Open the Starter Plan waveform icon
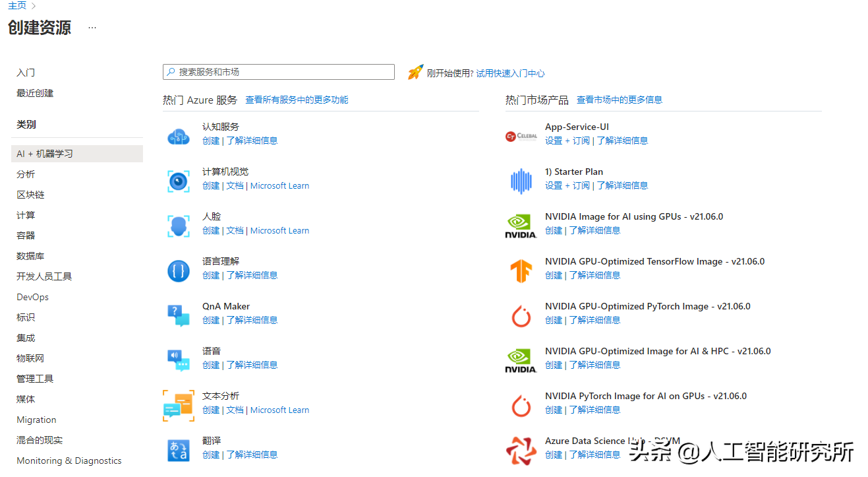 coord(521,181)
